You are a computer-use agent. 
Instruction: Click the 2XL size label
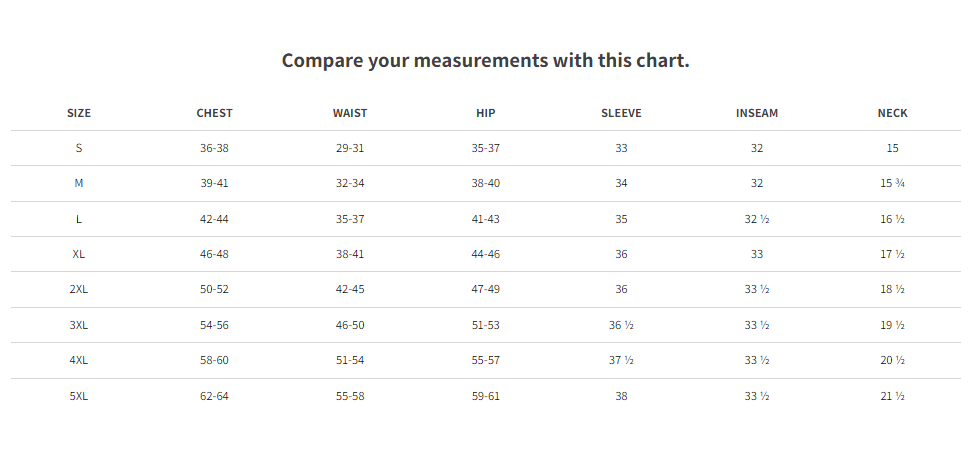(79, 289)
